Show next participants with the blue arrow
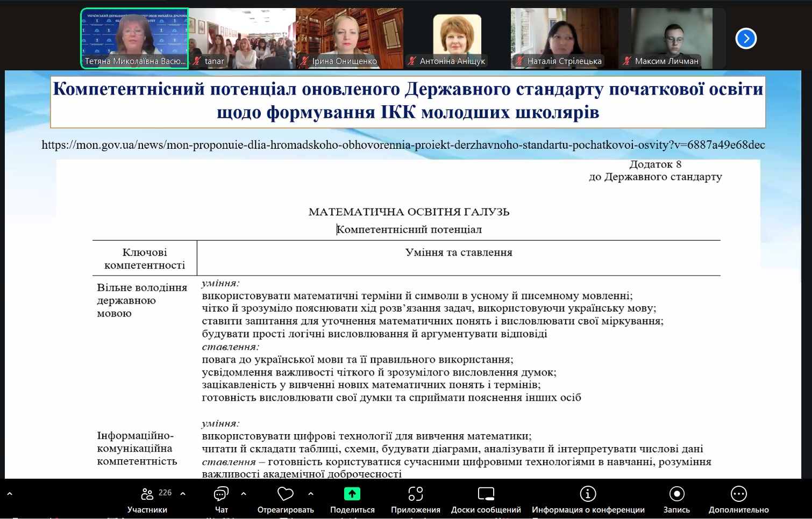 (746, 38)
